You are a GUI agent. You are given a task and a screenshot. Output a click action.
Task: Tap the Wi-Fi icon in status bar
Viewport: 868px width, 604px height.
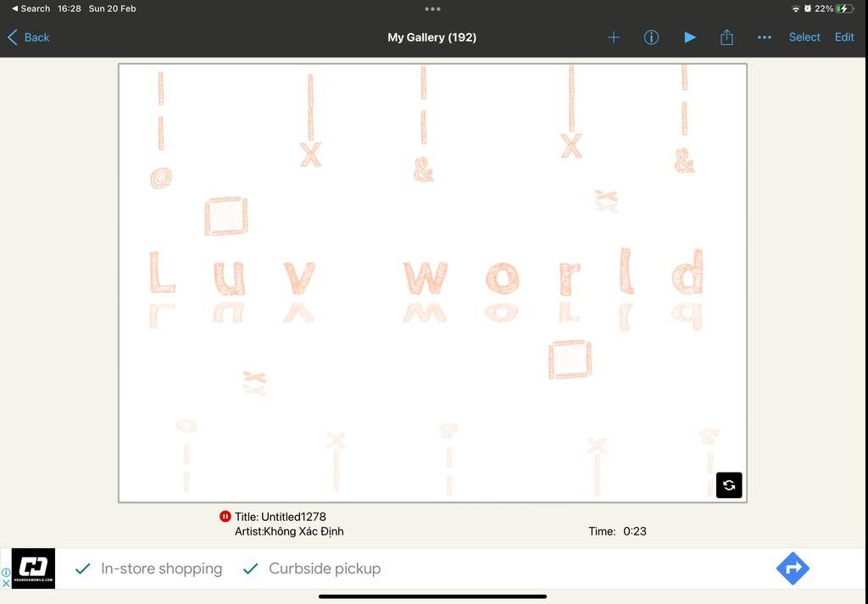click(795, 8)
